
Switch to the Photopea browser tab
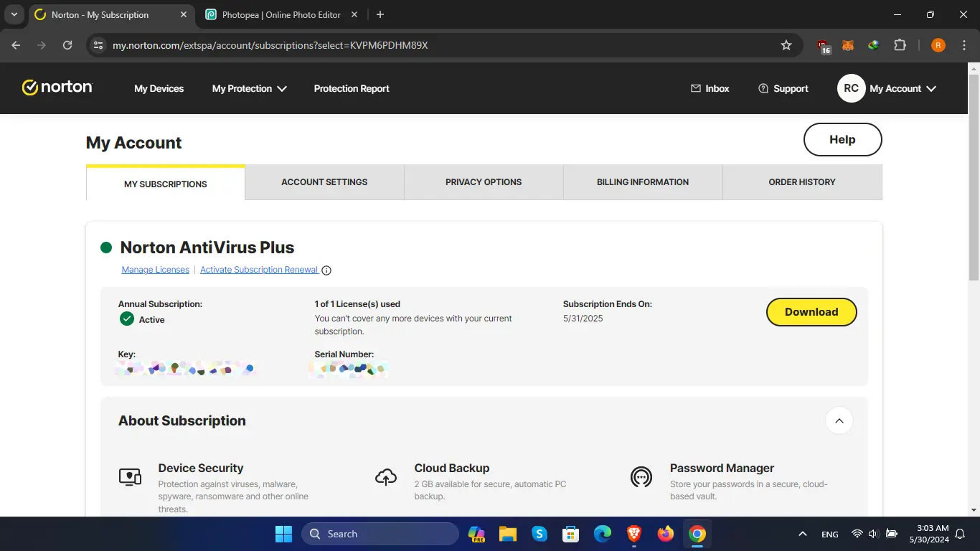pos(283,14)
